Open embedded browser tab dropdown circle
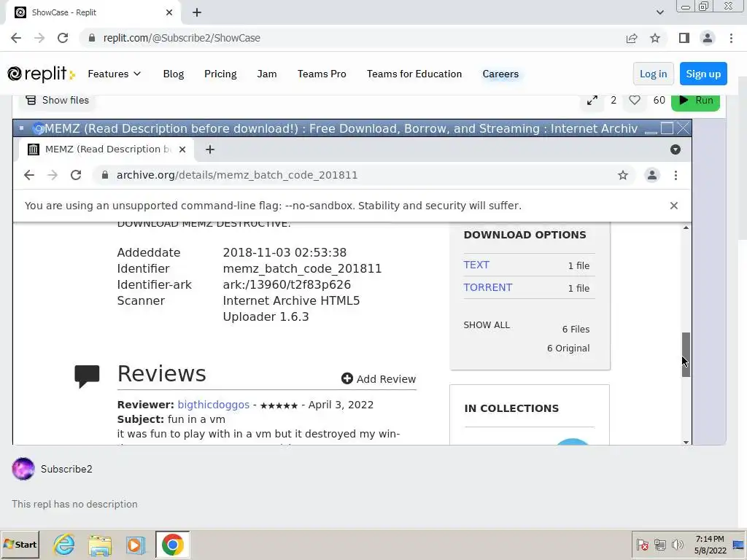Viewport: 747px width, 560px height. pos(675,149)
